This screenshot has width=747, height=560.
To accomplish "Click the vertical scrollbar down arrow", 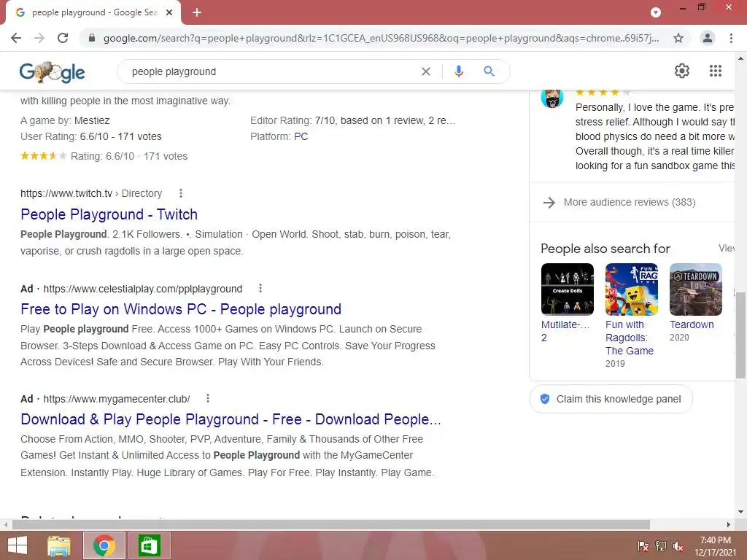I will click(740, 513).
